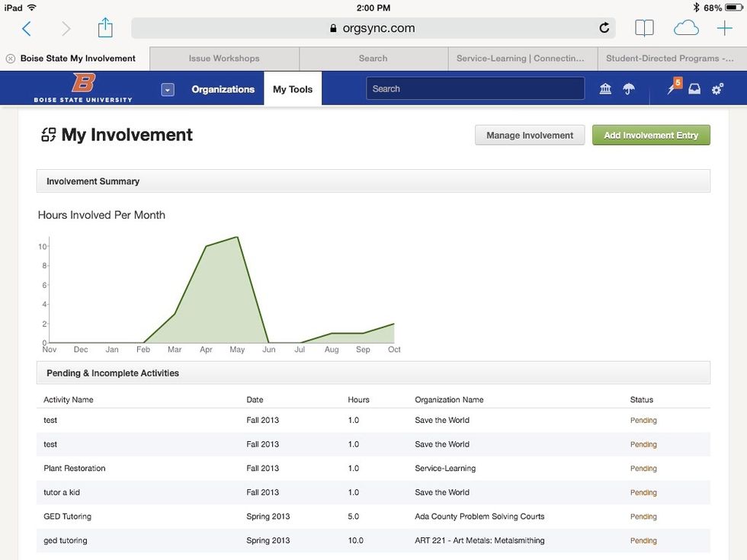Open the inbox tray icon
The height and width of the screenshot is (560, 747).
pyautogui.click(x=694, y=89)
